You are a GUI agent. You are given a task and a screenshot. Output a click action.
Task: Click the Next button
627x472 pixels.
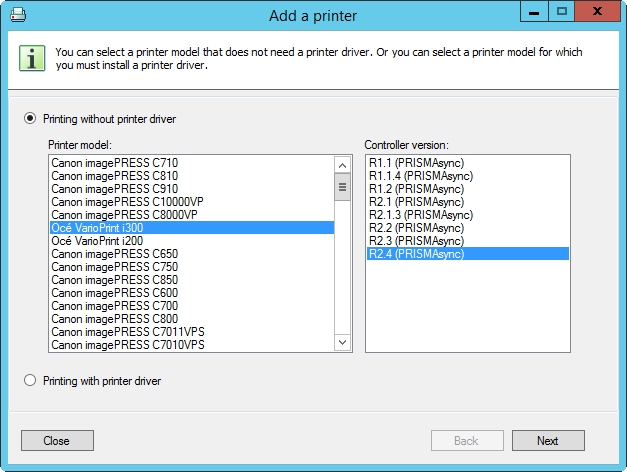tap(548, 440)
